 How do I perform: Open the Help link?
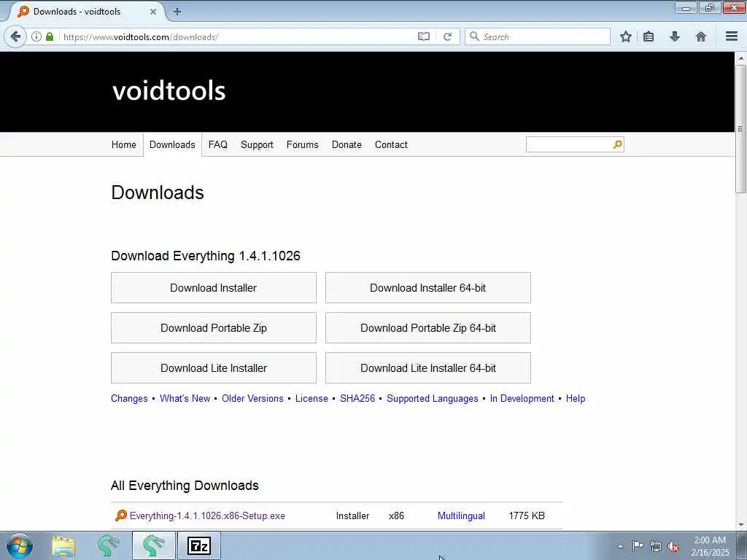576,399
